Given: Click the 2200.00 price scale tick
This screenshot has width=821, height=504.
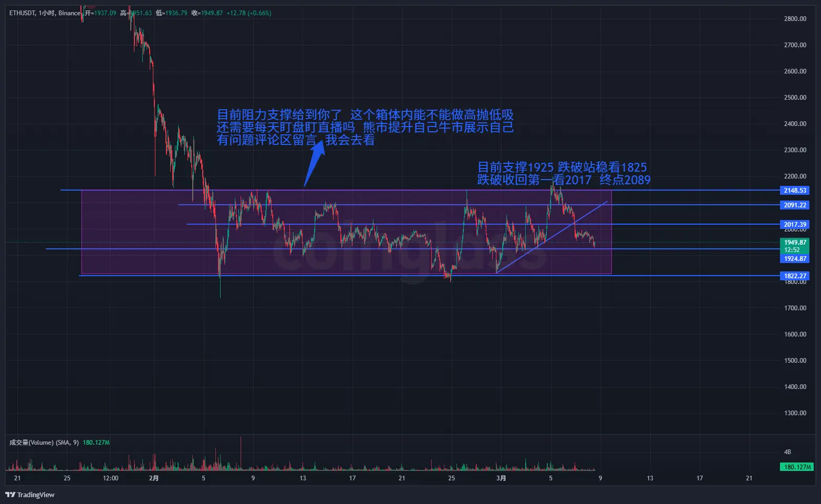Looking at the screenshot, I should 795,176.
